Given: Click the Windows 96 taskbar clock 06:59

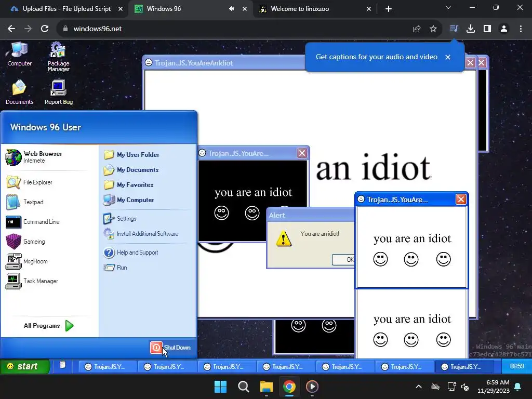Looking at the screenshot, I should [x=517, y=366].
